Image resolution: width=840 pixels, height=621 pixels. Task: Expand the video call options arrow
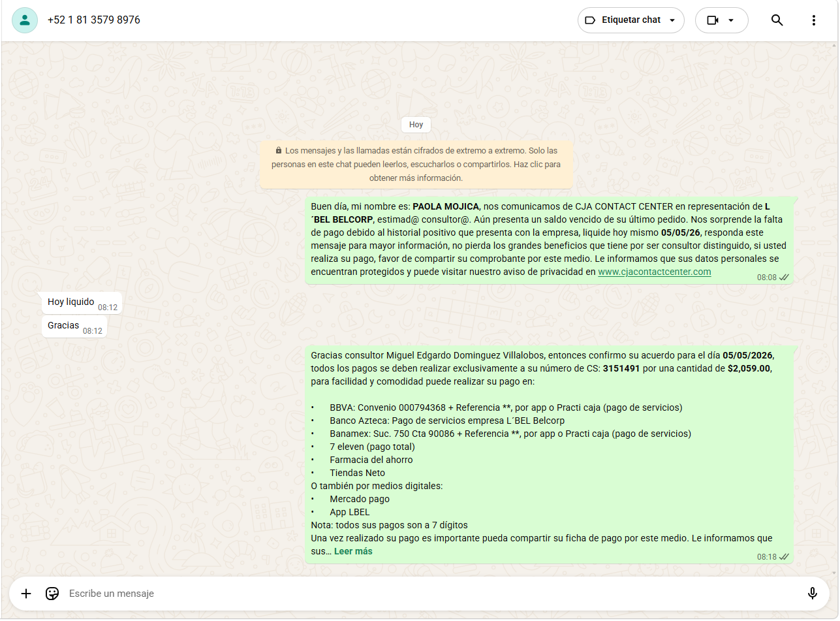(731, 20)
